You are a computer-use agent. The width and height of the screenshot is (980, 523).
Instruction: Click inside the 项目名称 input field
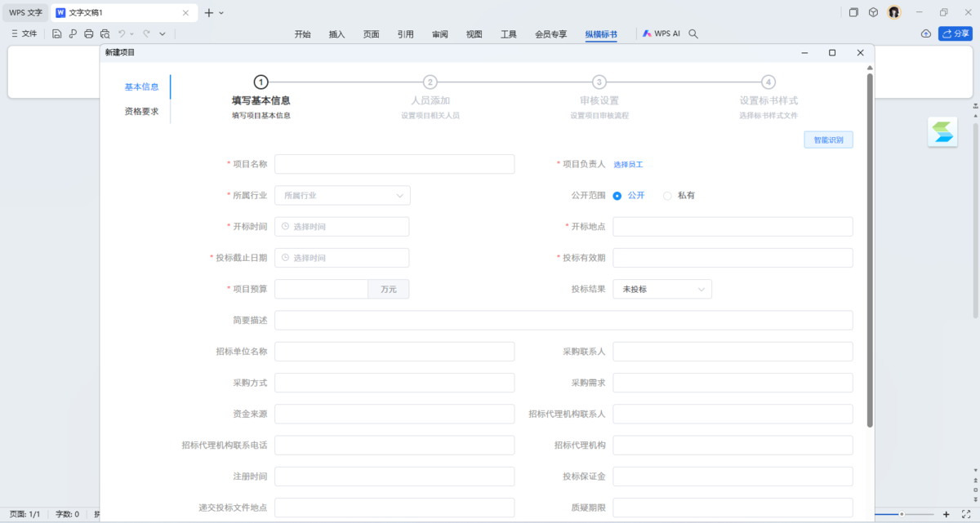394,164
